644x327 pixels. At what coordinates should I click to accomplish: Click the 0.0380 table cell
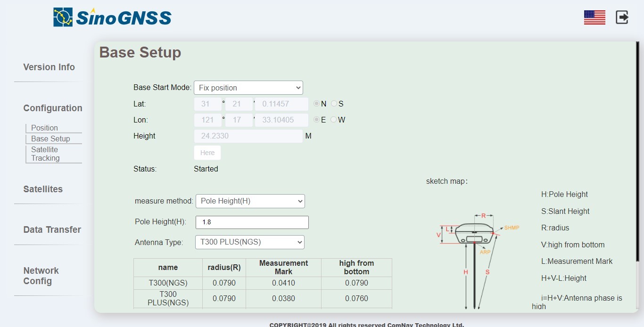[x=283, y=299]
